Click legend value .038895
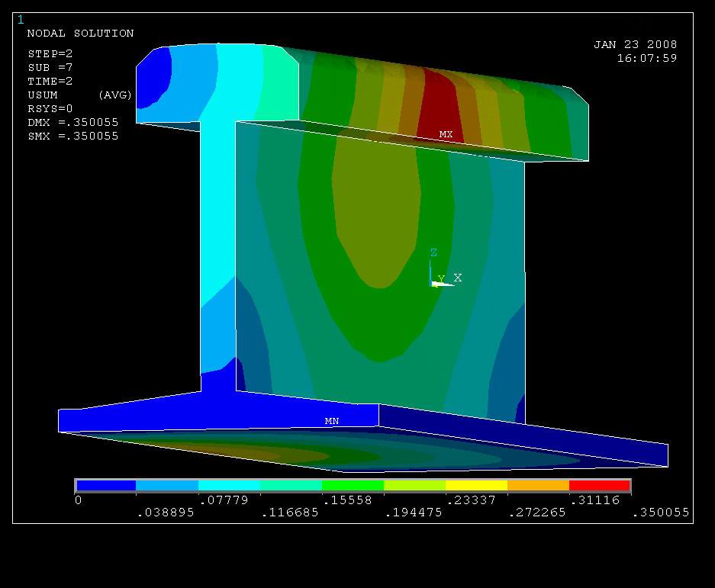The width and height of the screenshot is (715, 588). point(166,512)
